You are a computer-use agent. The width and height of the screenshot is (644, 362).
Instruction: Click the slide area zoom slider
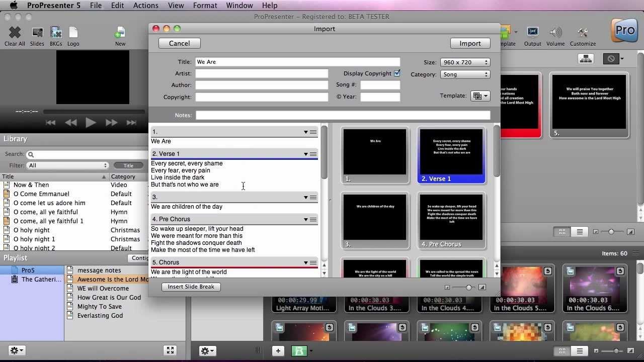click(612, 232)
